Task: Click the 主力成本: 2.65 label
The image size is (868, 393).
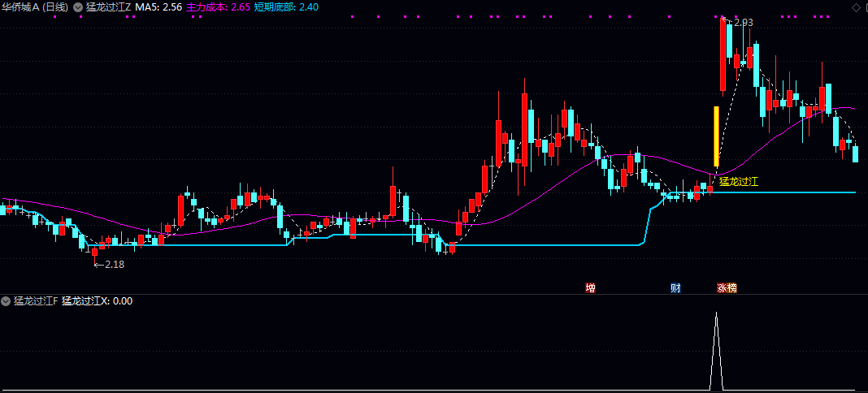Action: tap(218, 8)
